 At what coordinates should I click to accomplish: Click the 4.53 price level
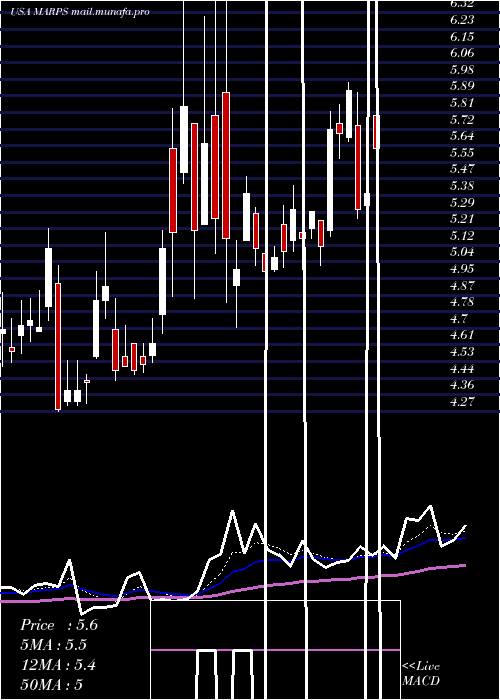[462, 352]
